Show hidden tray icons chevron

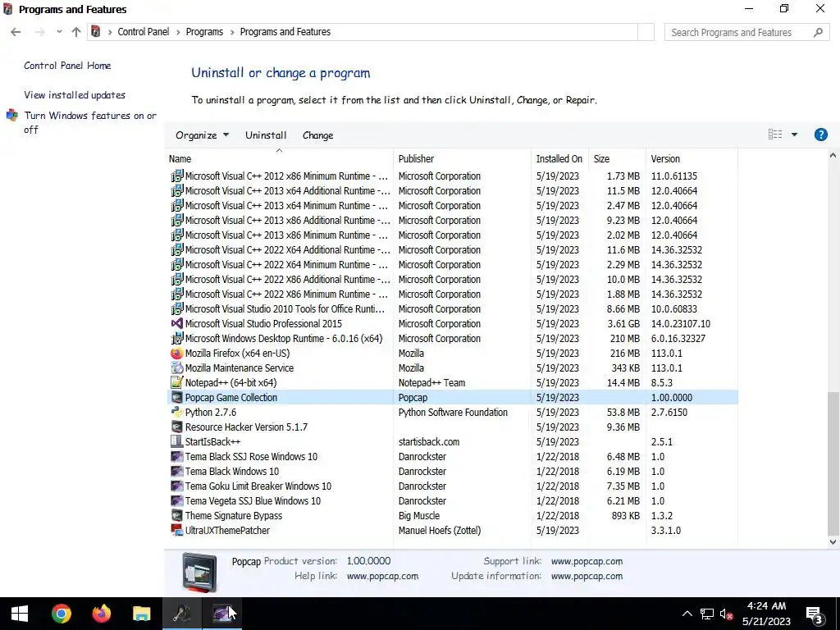click(687, 614)
